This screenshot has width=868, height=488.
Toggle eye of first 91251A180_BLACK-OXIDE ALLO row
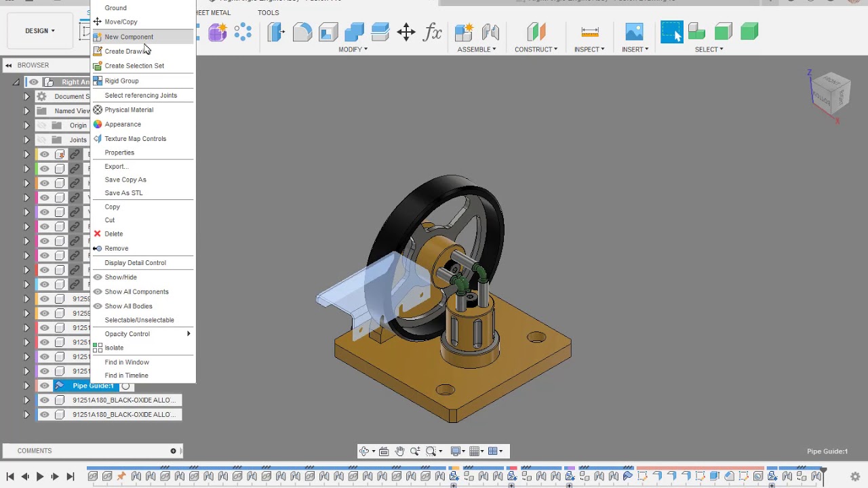click(45, 400)
